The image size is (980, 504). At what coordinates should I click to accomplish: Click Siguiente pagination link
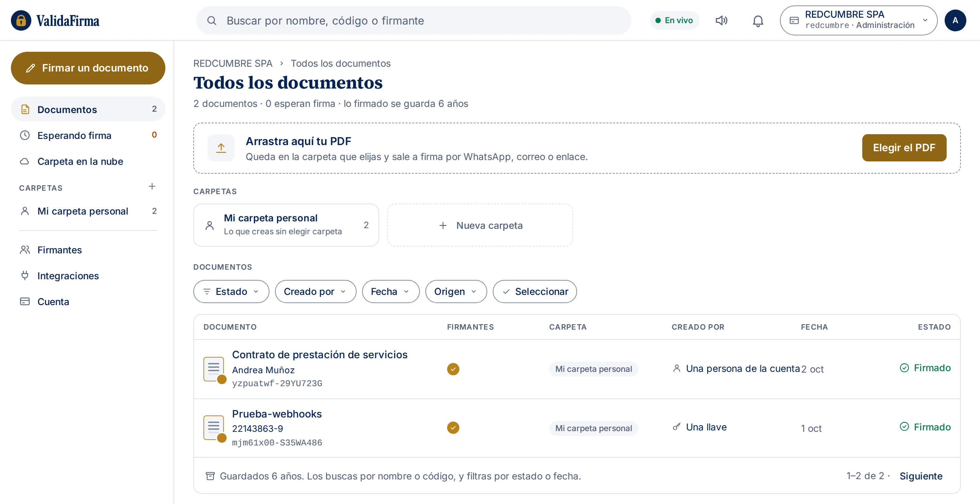click(921, 476)
